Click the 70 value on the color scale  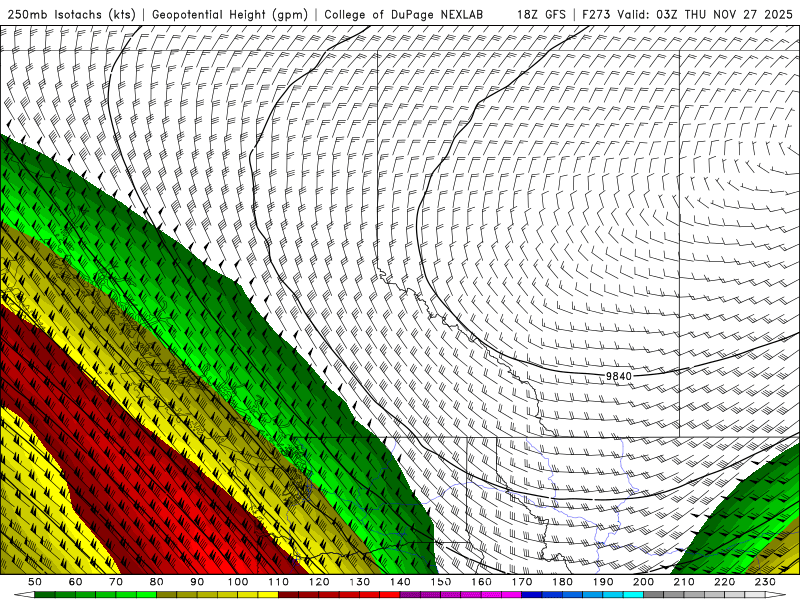pos(116,582)
